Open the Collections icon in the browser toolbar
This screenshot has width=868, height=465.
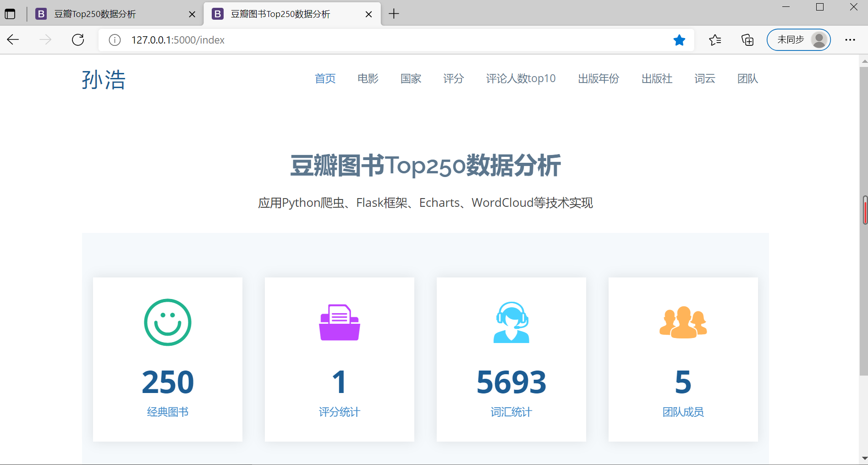point(747,40)
